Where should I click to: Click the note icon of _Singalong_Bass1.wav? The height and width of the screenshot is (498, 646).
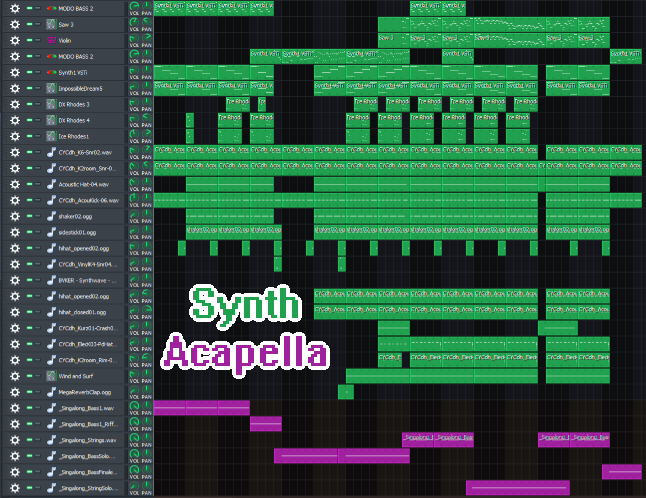coord(51,408)
